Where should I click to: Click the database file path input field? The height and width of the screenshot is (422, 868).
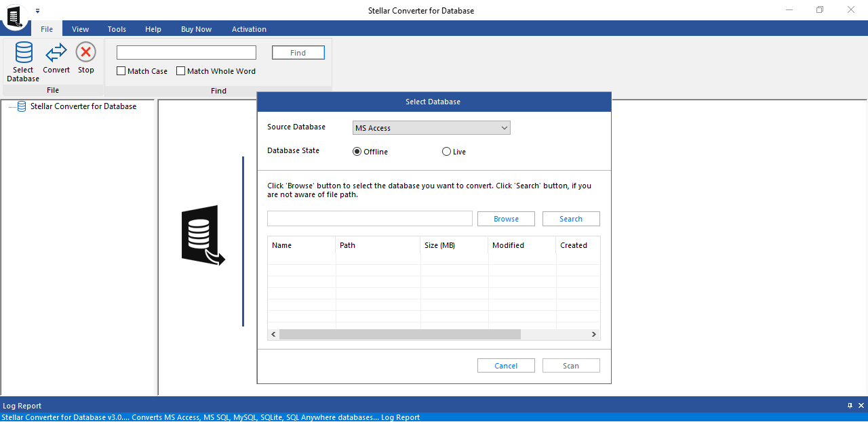pos(370,219)
